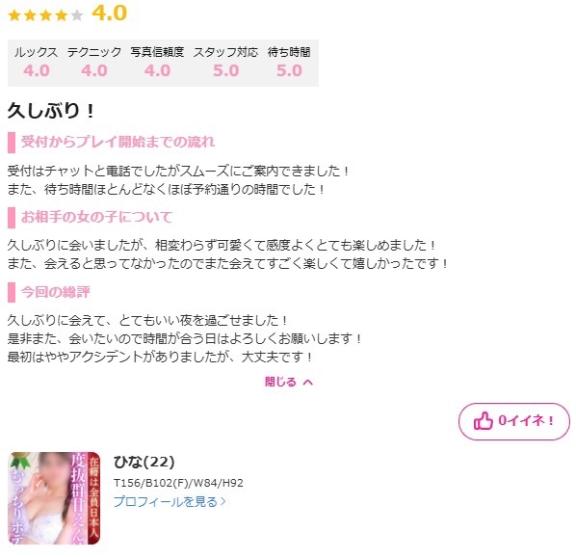This screenshot has height=557, width=576.
Task: Click the pink marker beside 今回の総評
Action: (12, 292)
